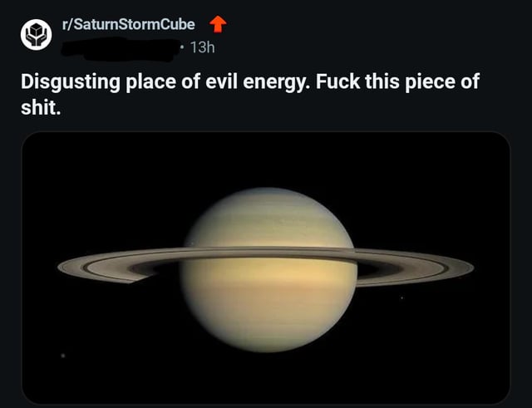Click Saturn's south pole area
532x408 pixels.
coord(269,344)
